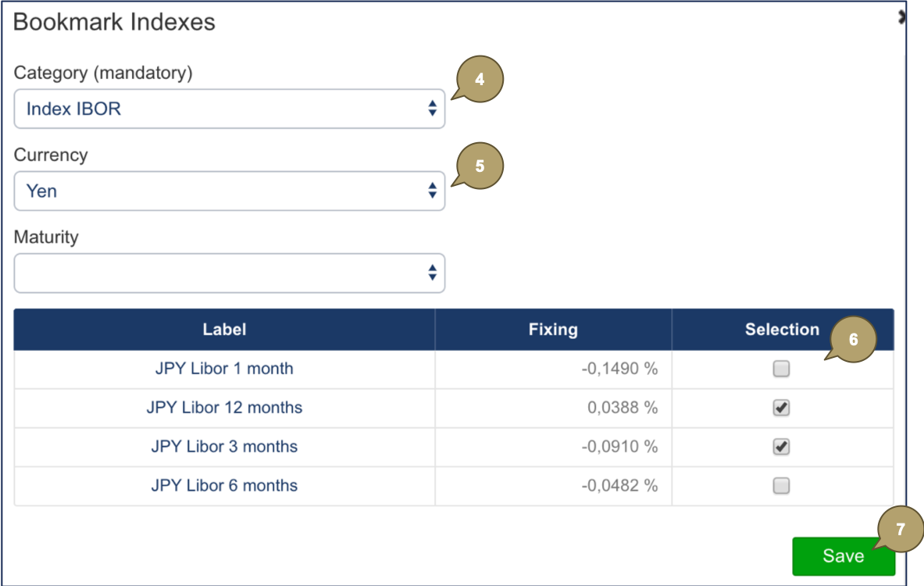Open the JPY Libor 6 months index
Image resolution: width=924 pixels, height=586 pixels.
click(224, 485)
